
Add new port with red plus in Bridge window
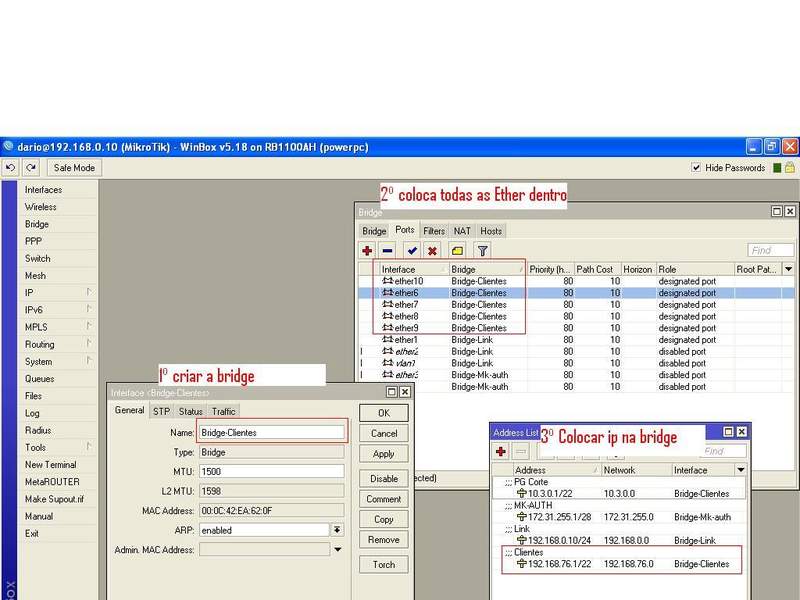(367, 251)
